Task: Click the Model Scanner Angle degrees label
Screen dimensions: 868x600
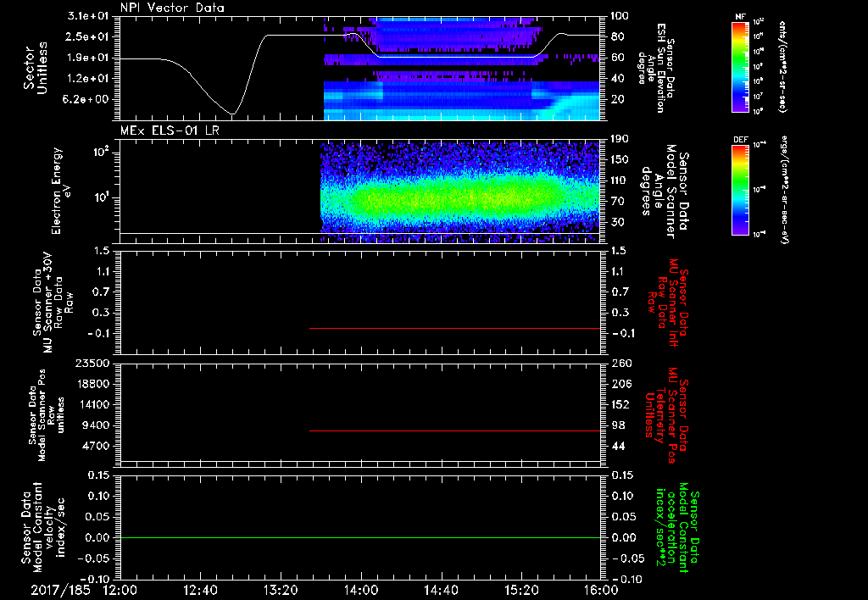Action: [x=664, y=191]
